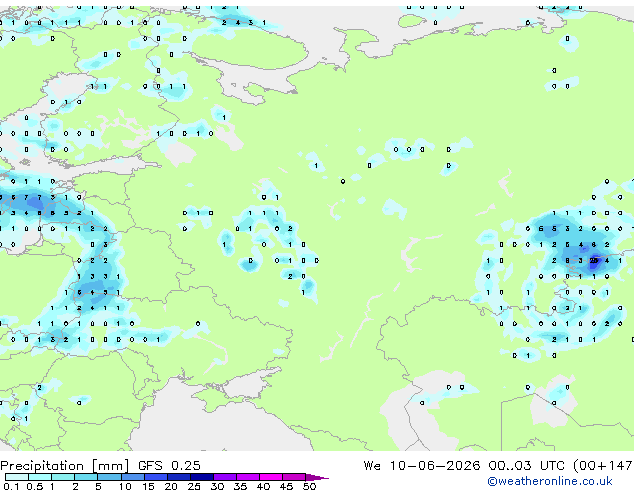Click the '0.1' legend scale label
The image size is (634, 490).
coord(11,486)
